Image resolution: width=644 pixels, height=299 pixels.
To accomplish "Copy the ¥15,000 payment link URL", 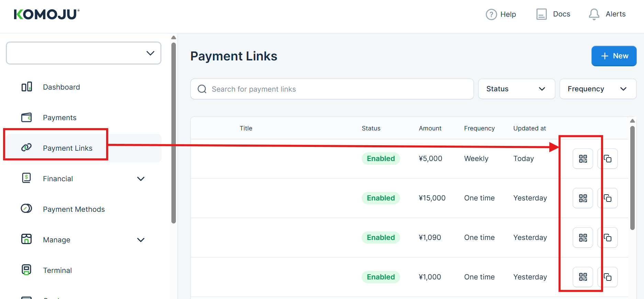I will tap(608, 198).
